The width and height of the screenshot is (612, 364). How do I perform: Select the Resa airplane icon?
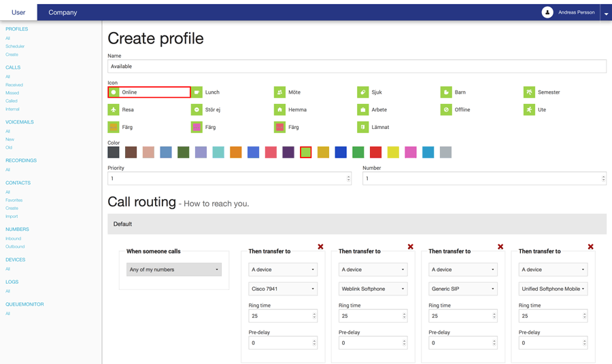tap(114, 109)
